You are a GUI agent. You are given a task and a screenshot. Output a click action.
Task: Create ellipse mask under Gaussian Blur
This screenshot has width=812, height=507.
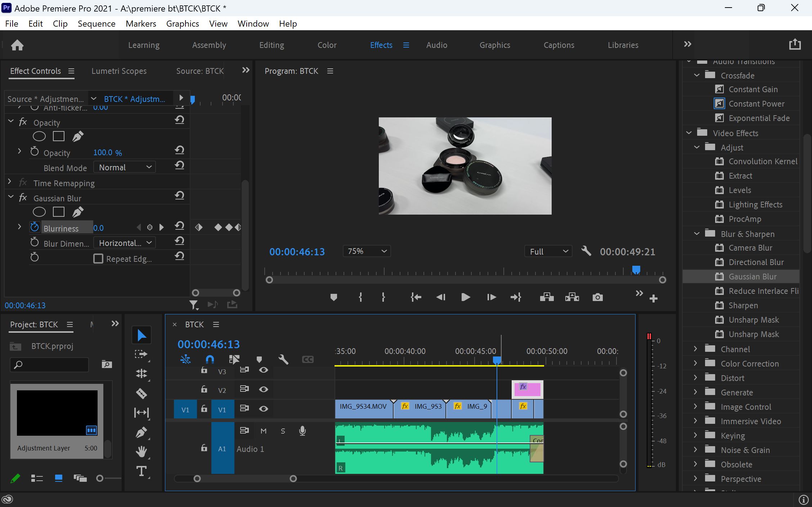(39, 212)
